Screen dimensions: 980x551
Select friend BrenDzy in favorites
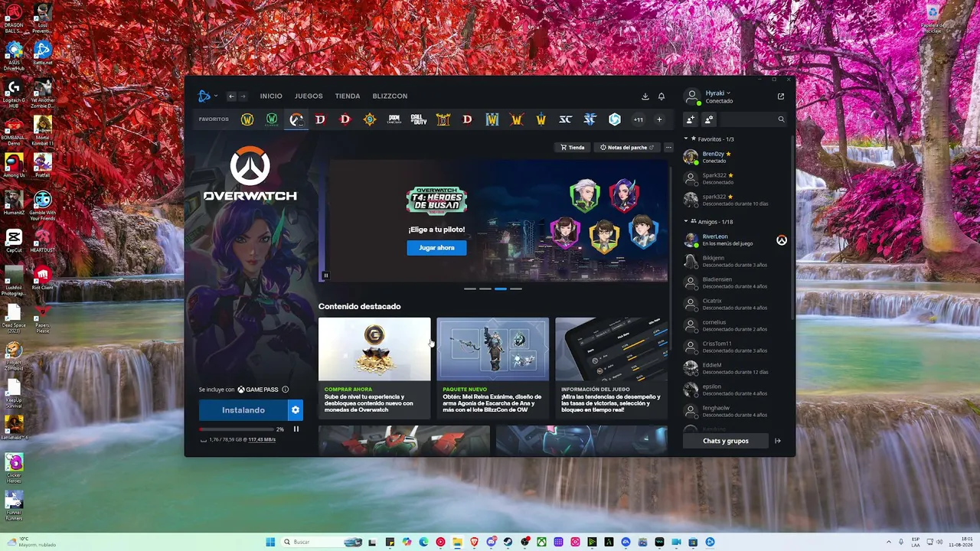pos(735,157)
